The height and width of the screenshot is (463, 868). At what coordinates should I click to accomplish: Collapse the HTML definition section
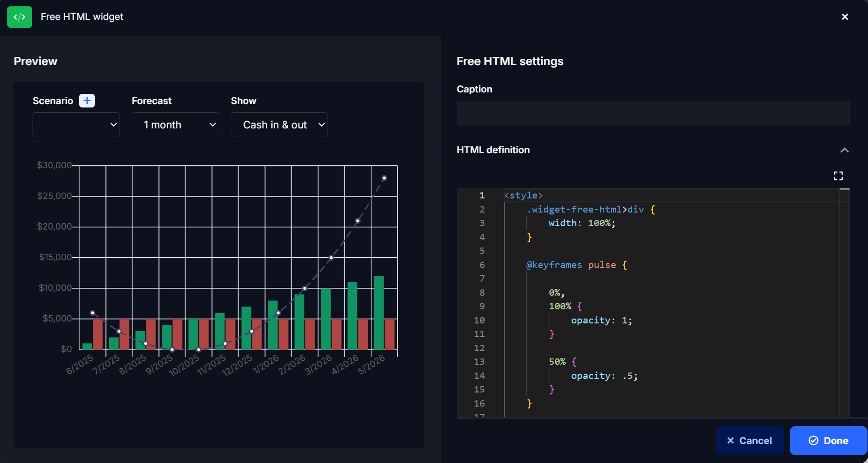(844, 150)
